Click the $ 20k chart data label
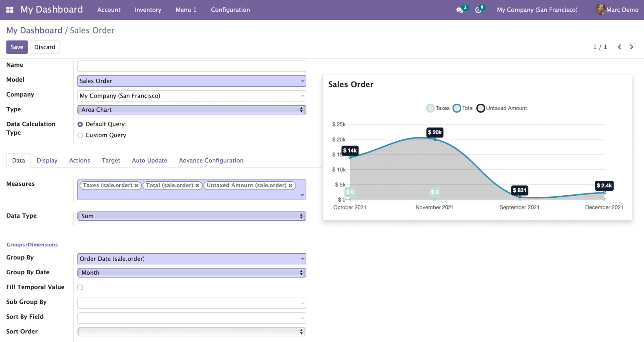 435,132
